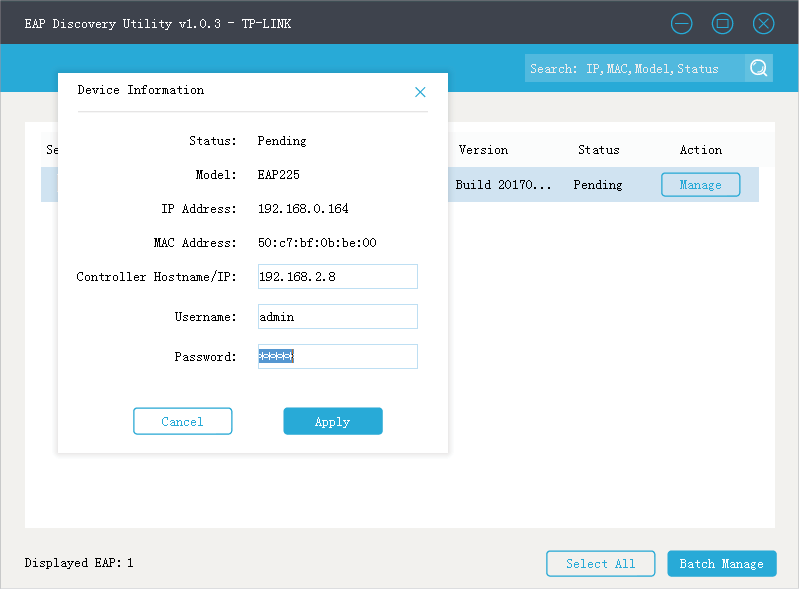Click the Batch Manage button
Screen dimensions: 799x589
click(x=722, y=564)
